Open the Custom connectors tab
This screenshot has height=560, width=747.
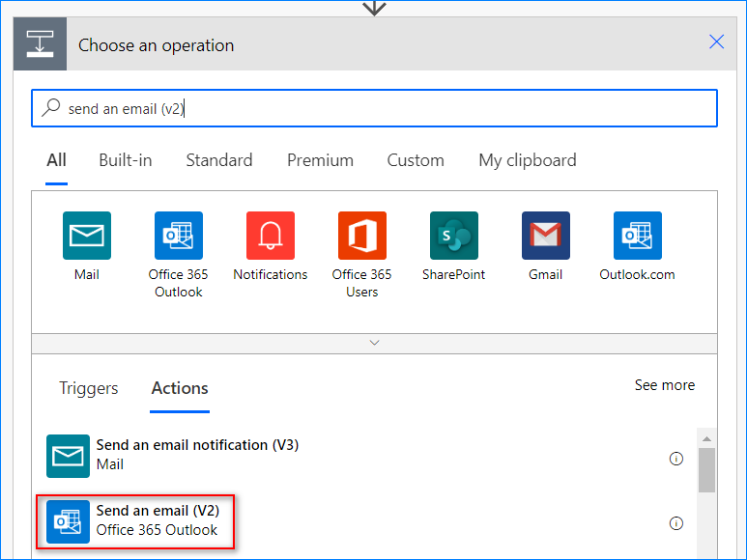click(416, 160)
